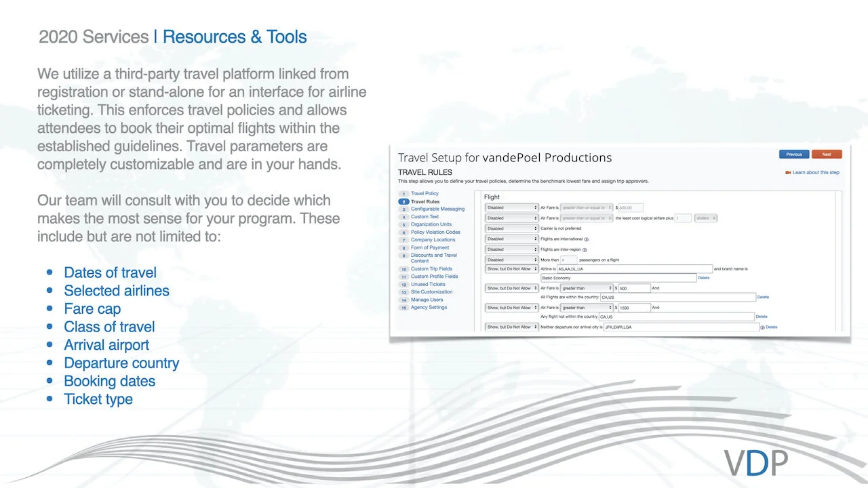Open Show, but Do Not Allow dropdown for departure city rule
Screen dimensions: 868x488
pyautogui.click(x=512, y=327)
